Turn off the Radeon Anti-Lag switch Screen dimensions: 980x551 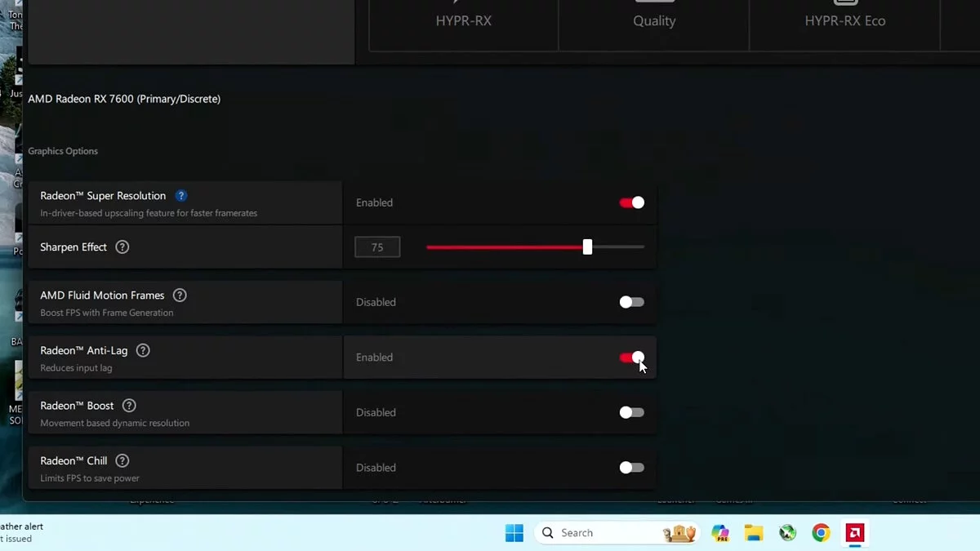pos(631,358)
